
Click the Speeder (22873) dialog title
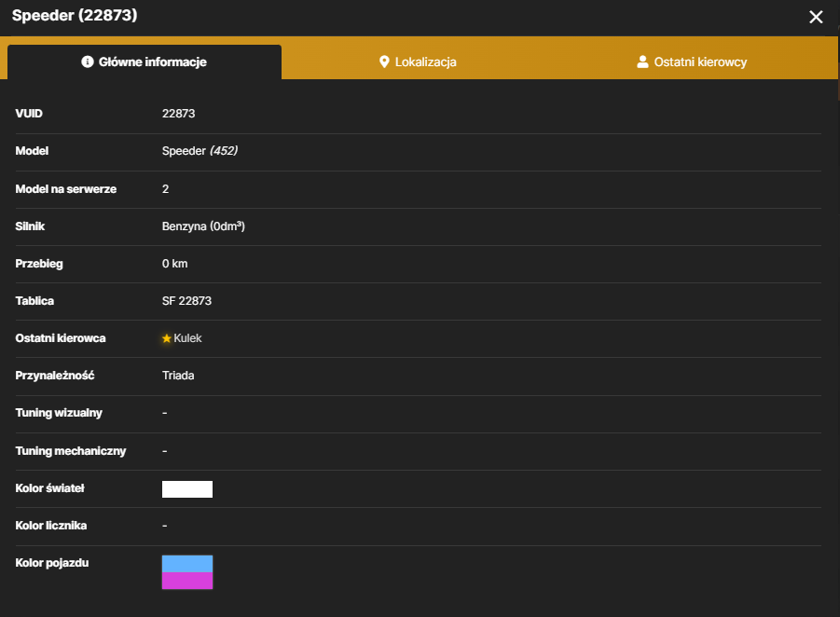[x=75, y=16]
